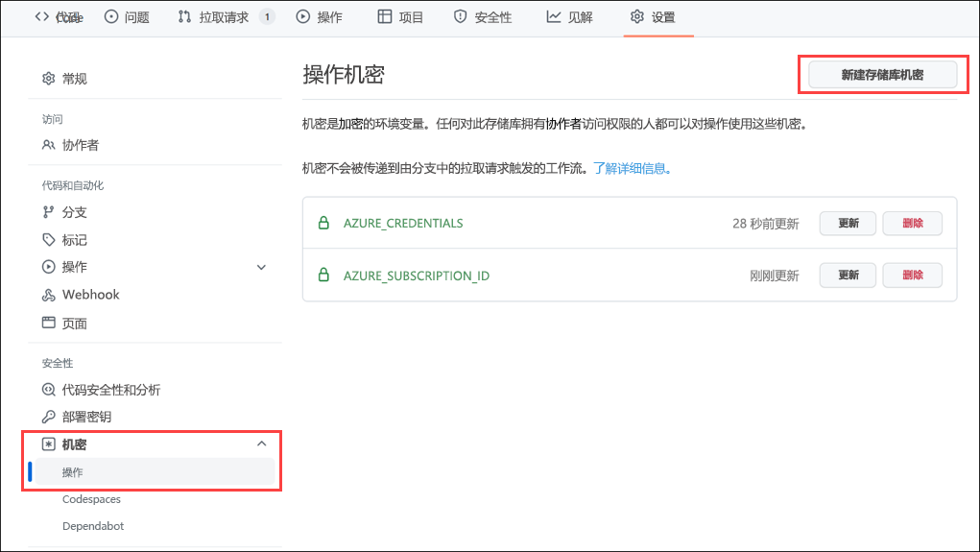This screenshot has width=980, height=552.
Task: Open the 代码 (Code) tab
Action: pyautogui.click(x=59, y=17)
